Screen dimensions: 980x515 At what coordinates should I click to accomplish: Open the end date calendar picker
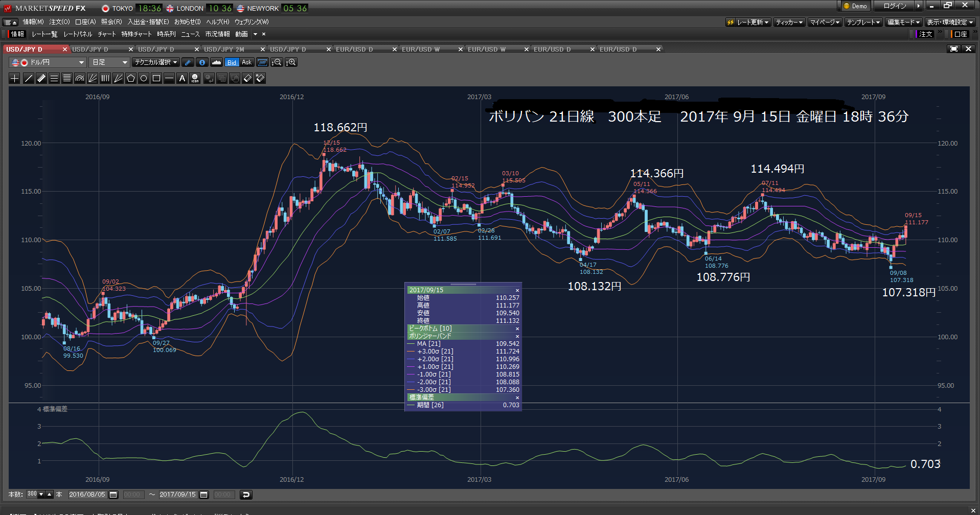coord(204,495)
